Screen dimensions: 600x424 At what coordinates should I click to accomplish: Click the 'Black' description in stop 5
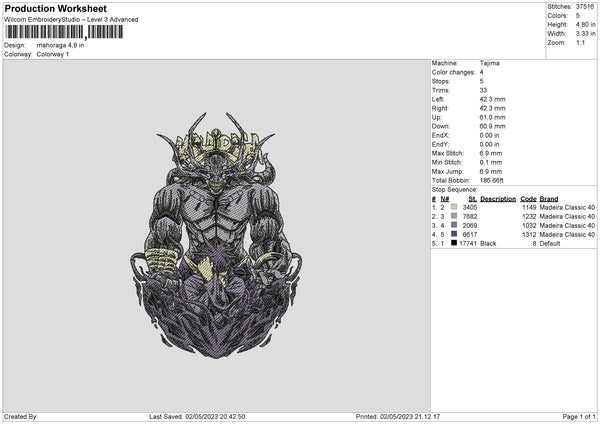[x=488, y=243]
